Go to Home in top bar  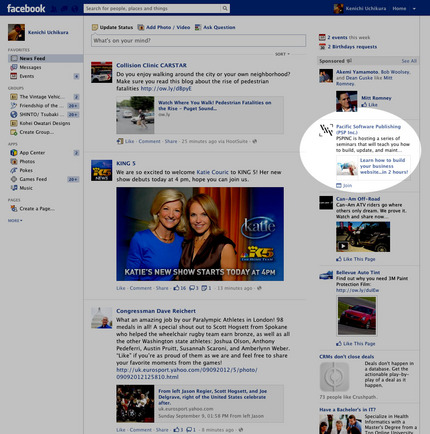tap(399, 8)
